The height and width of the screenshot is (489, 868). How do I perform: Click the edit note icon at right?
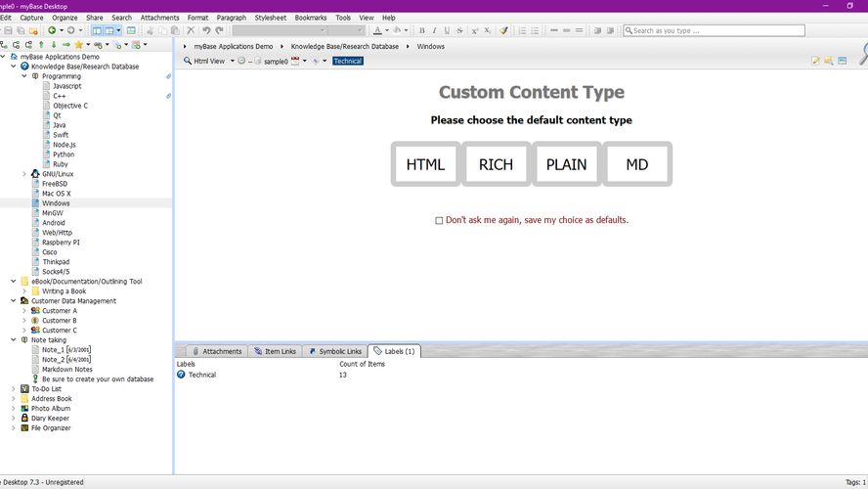point(816,61)
